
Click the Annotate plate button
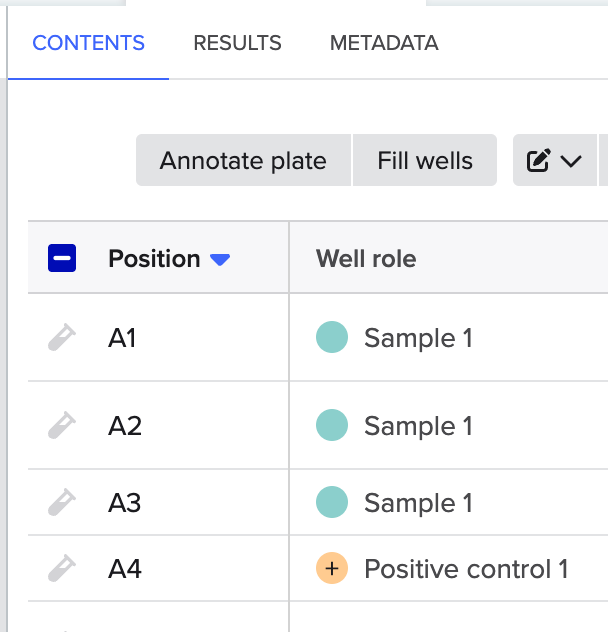[x=243, y=160]
